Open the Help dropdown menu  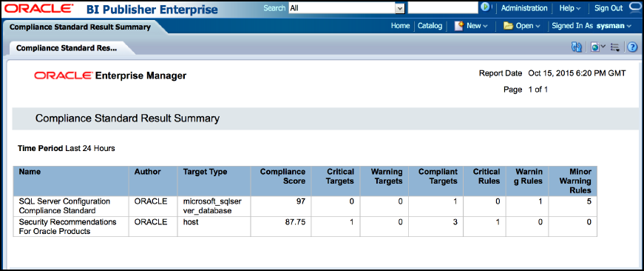pos(570,8)
